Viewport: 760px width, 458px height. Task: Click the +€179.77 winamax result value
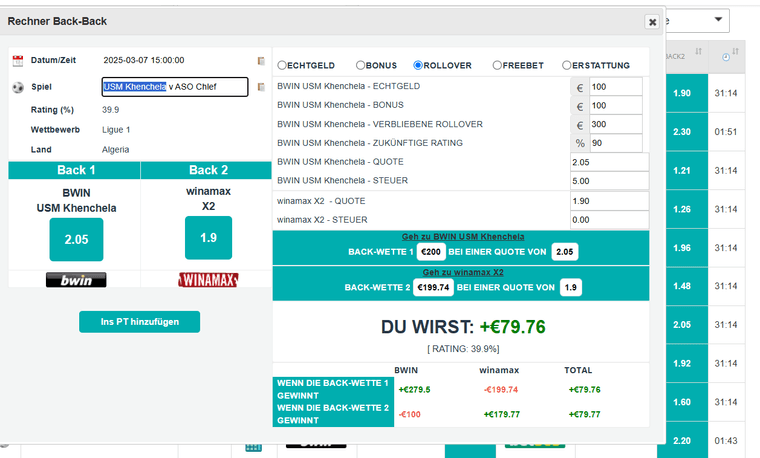[x=502, y=414]
